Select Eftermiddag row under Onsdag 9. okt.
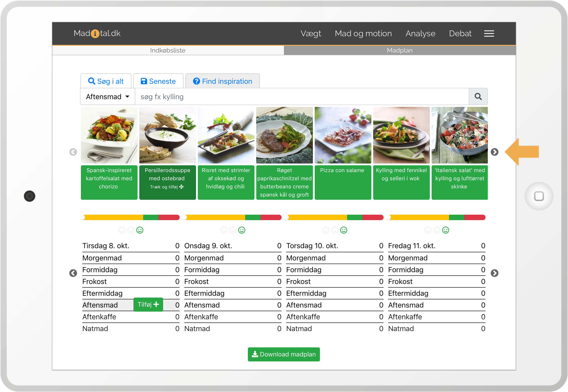568x392 pixels. 233,293
